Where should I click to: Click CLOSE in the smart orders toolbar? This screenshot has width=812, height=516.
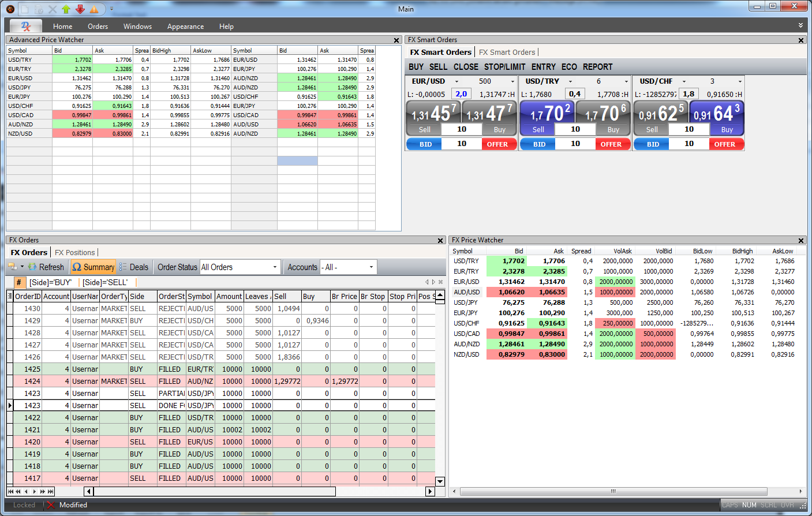coord(466,67)
